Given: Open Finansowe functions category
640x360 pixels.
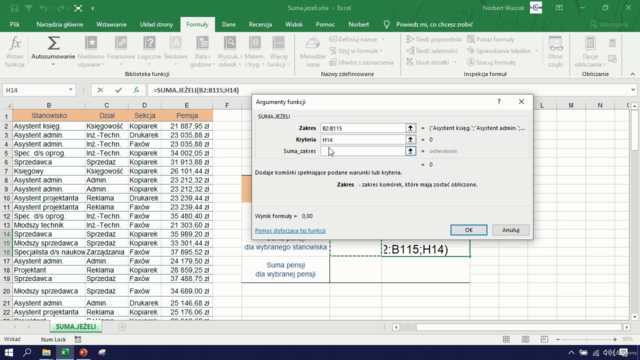Looking at the screenshot, I should [121, 51].
